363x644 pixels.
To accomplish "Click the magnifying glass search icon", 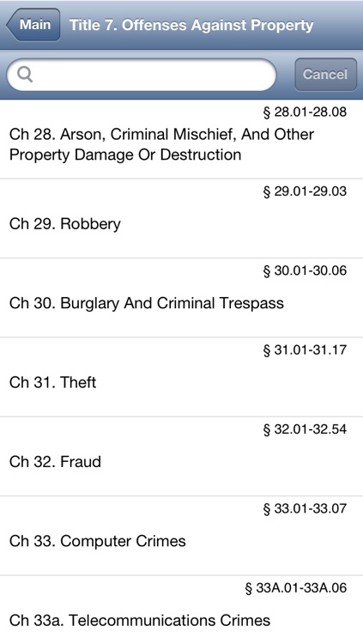I will (25, 75).
